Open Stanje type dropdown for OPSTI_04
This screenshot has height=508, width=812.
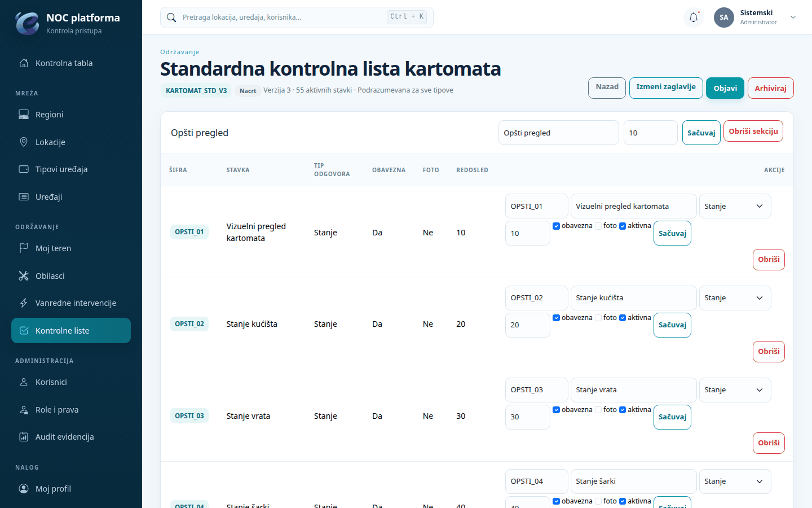(x=735, y=481)
